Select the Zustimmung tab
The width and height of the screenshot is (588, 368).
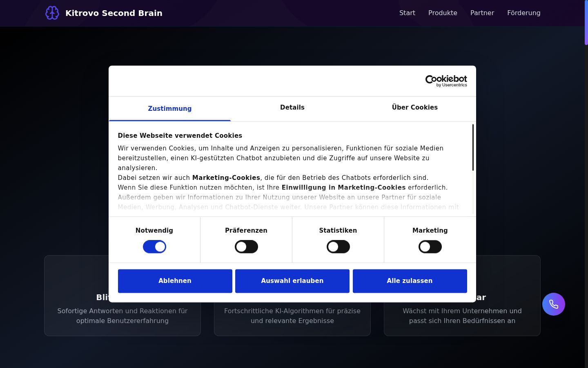170,108
